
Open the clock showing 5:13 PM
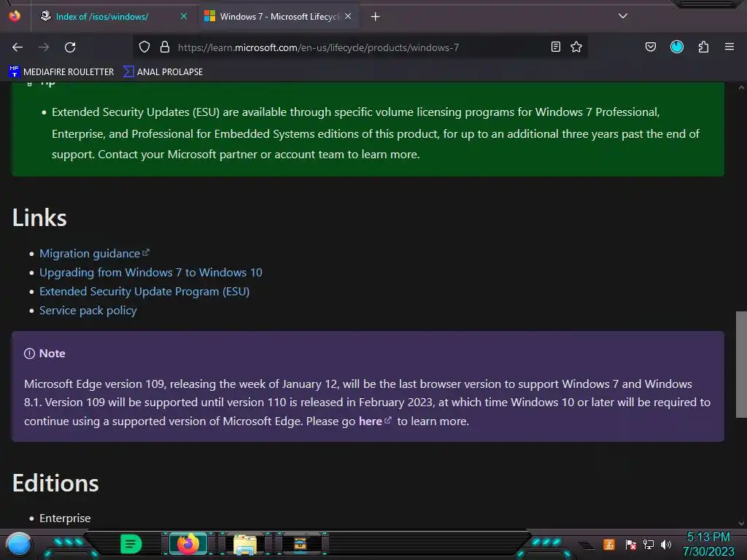[708, 544]
